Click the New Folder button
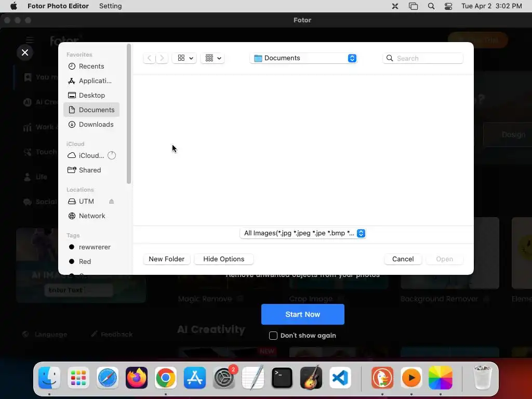The image size is (532, 399). (167, 259)
